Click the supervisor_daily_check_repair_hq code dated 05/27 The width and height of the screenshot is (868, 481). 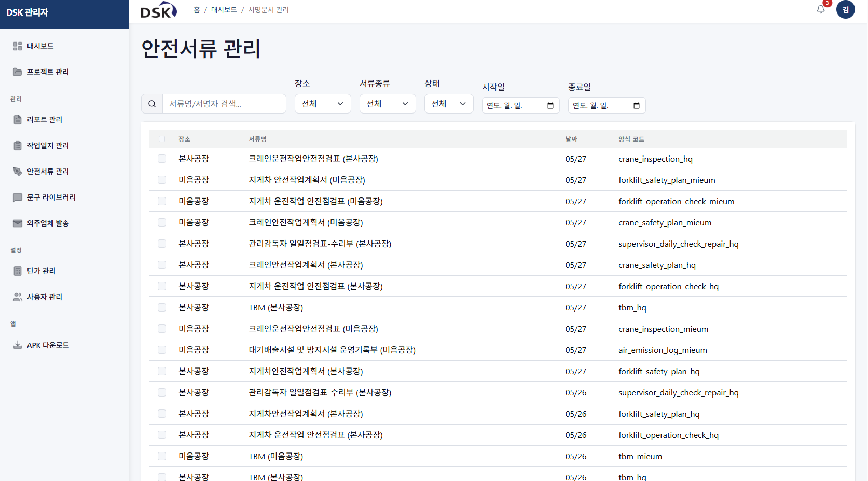[x=679, y=244]
